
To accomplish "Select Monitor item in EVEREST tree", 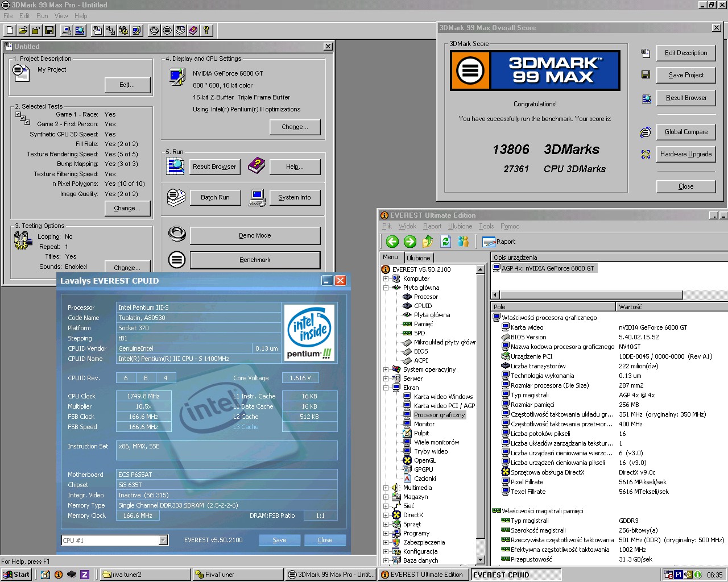I will coord(424,424).
